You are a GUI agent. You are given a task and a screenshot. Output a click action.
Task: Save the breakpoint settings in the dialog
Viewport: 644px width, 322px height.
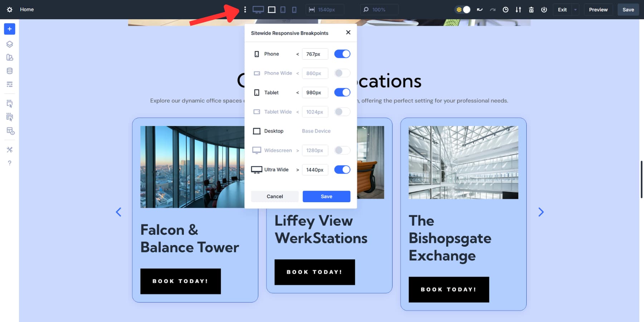326,196
